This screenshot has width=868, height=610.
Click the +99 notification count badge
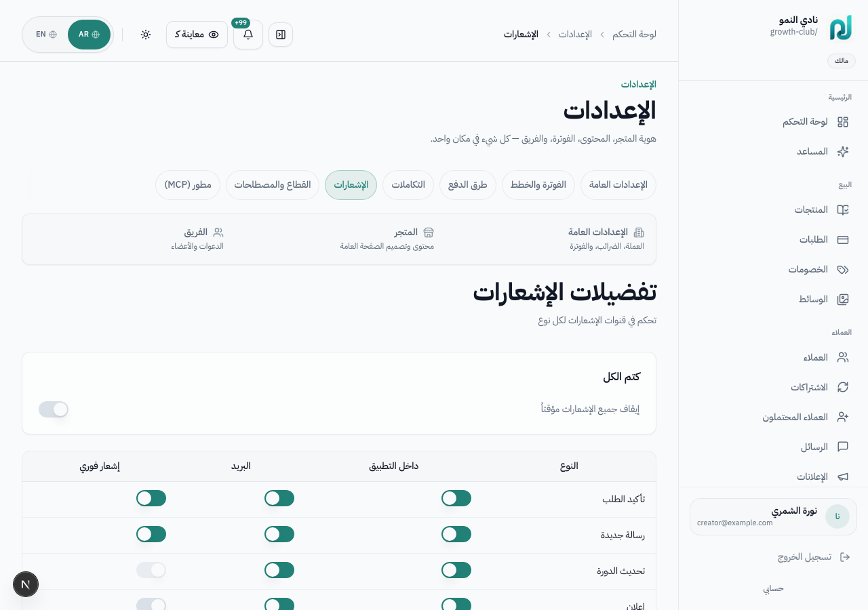click(x=241, y=23)
